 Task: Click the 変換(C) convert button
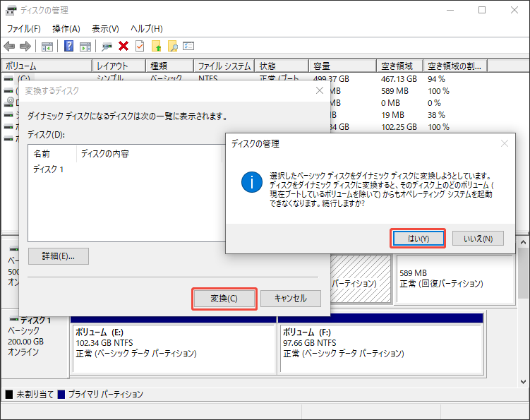click(224, 299)
